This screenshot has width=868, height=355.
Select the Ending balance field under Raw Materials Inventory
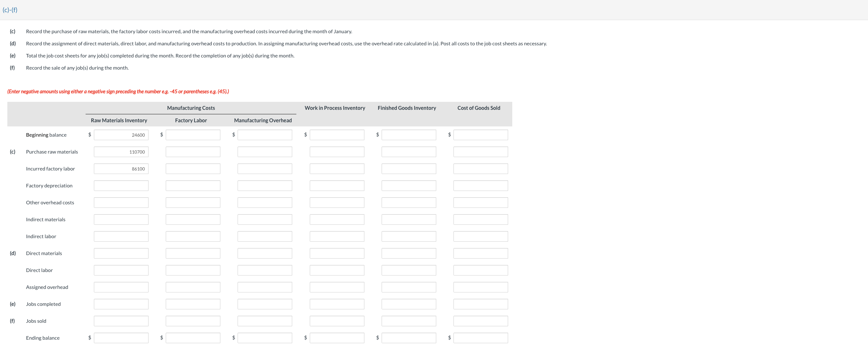pyautogui.click(x=121, y=338)
